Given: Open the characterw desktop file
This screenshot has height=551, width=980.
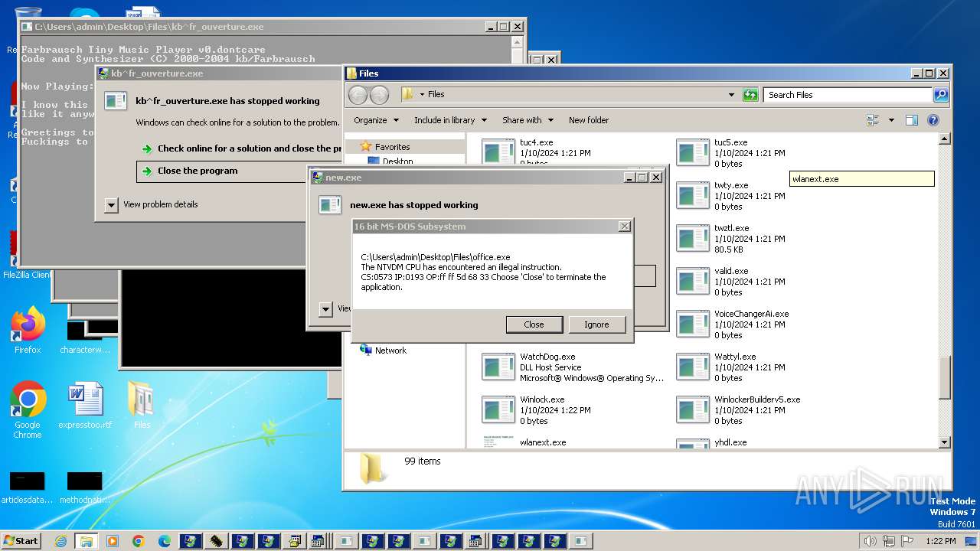Looking at the screenshot, I should [85, 337].
